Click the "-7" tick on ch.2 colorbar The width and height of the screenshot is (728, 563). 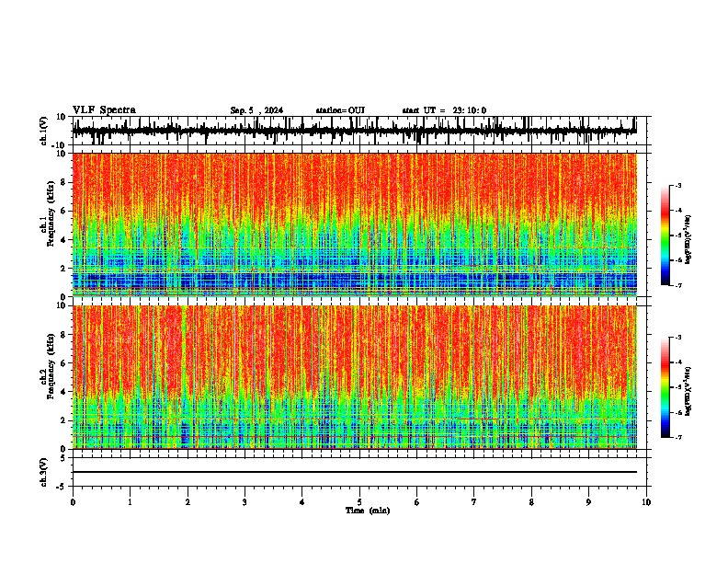click(677, 437)
